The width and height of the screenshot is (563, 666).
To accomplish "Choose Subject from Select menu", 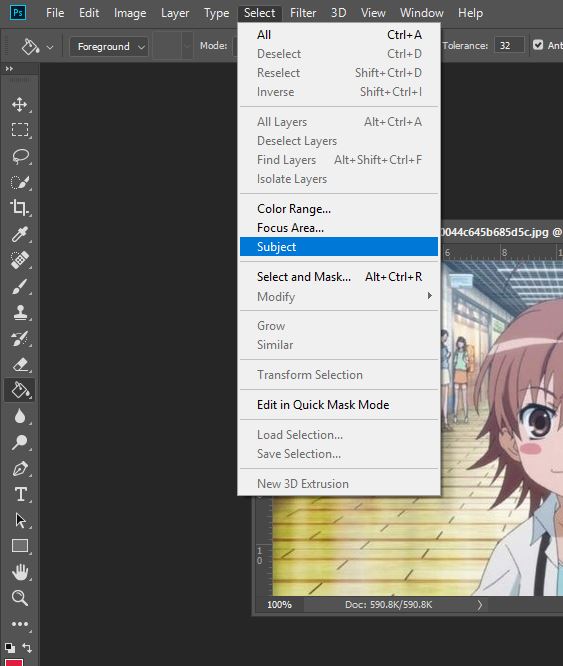I will point(339,247).
